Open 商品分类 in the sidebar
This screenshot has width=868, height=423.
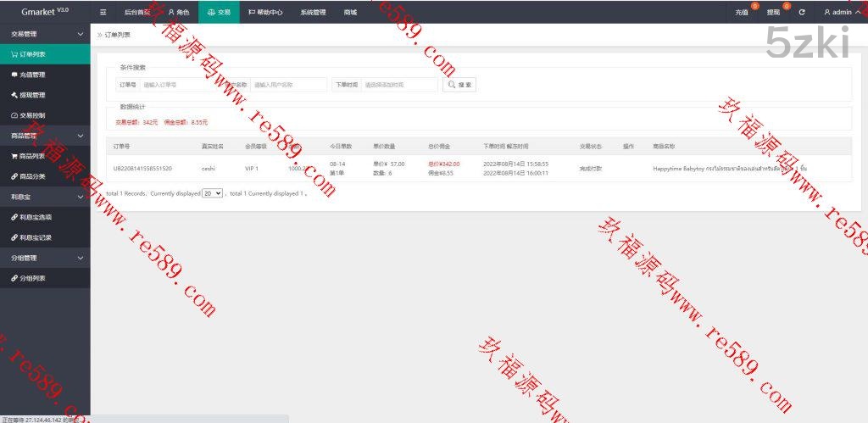tap(32, 176)
